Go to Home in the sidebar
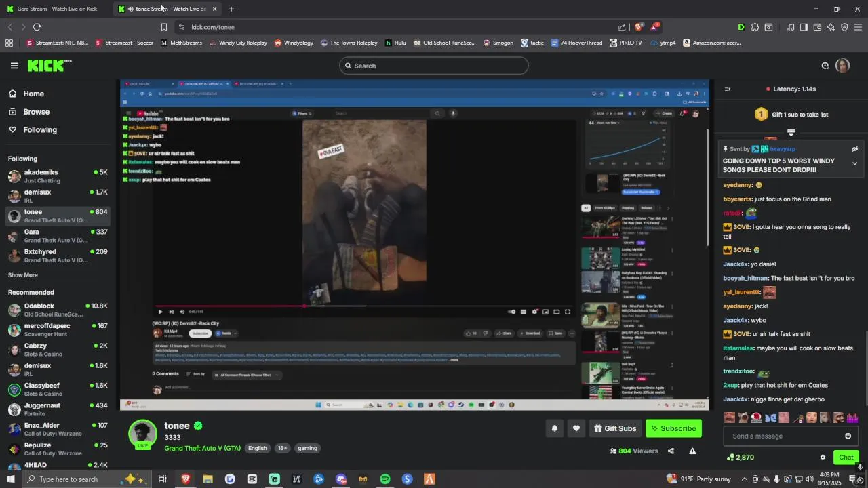 click(x=26, y=94)
